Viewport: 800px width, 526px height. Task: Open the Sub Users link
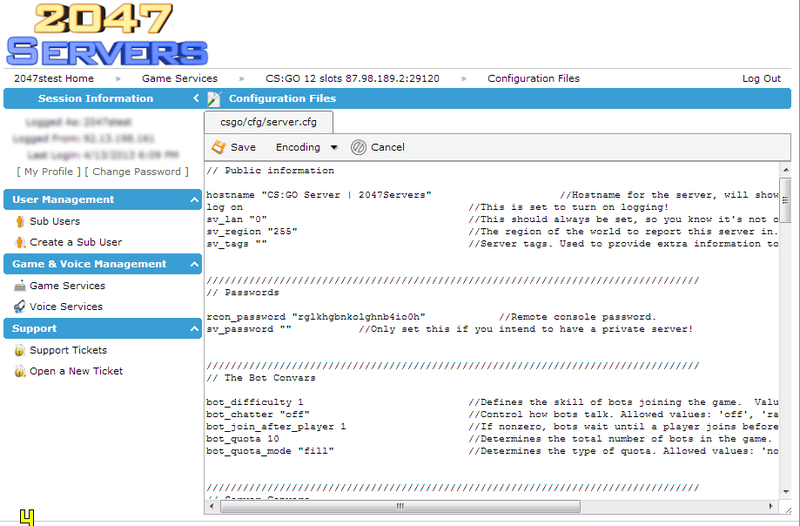coord(55,221)
